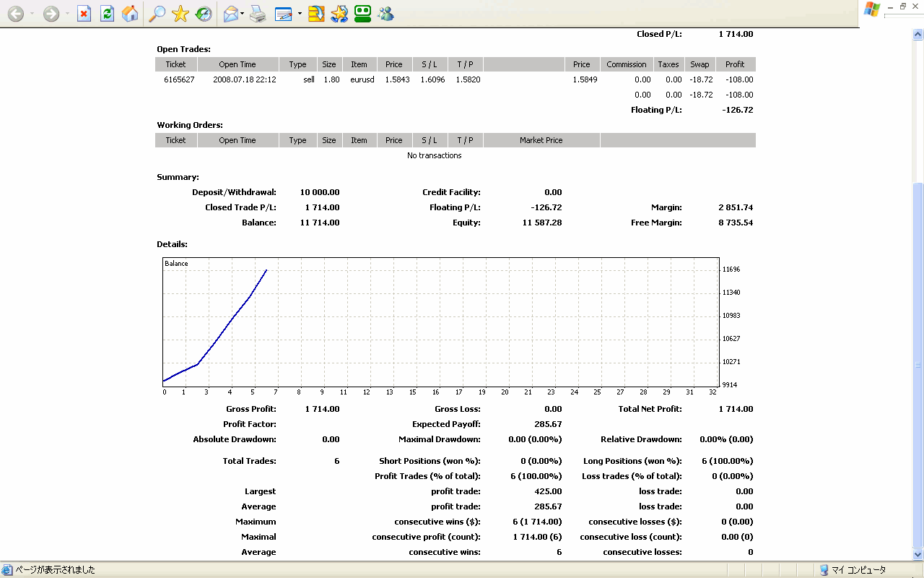Click open trade ticket 6165627
The image size is (924, 578).
click(x=179, y=79)
